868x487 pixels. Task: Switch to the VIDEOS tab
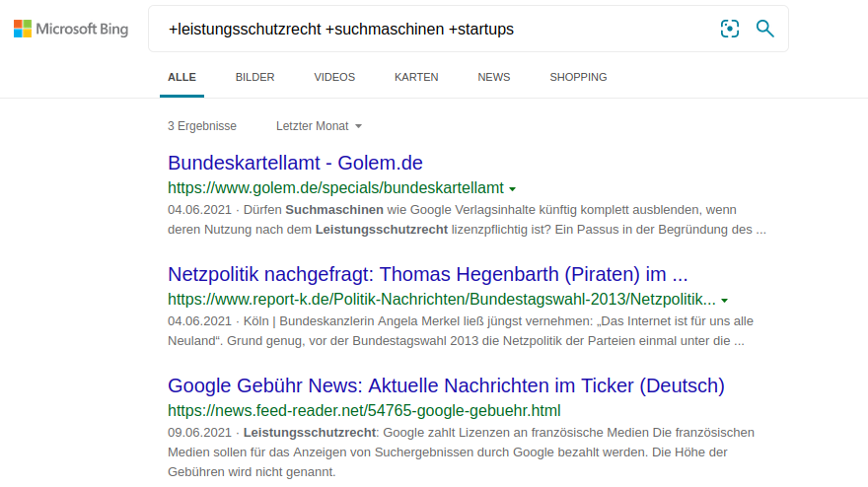(x=334, y=78)
